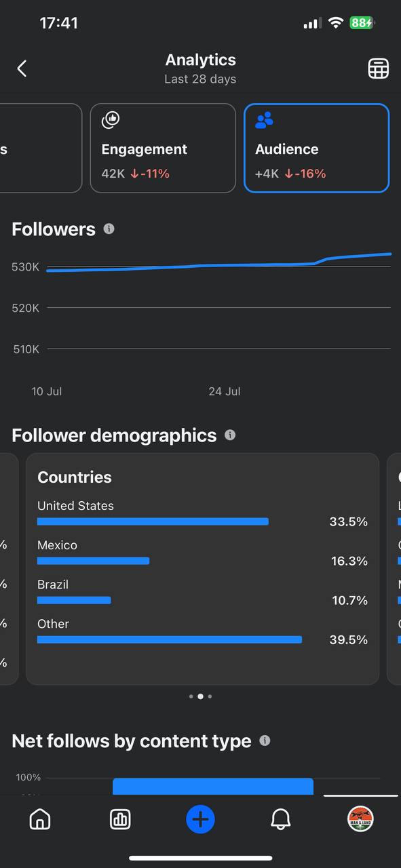Screen dimensions: 401x868
Task: Select the first carousel page dot
Action: coord(191,696)
